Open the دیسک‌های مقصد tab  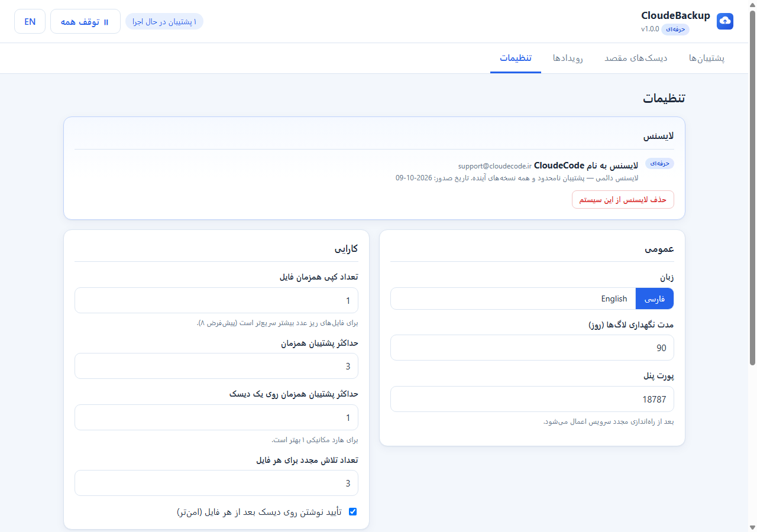[x=636, y=58]
